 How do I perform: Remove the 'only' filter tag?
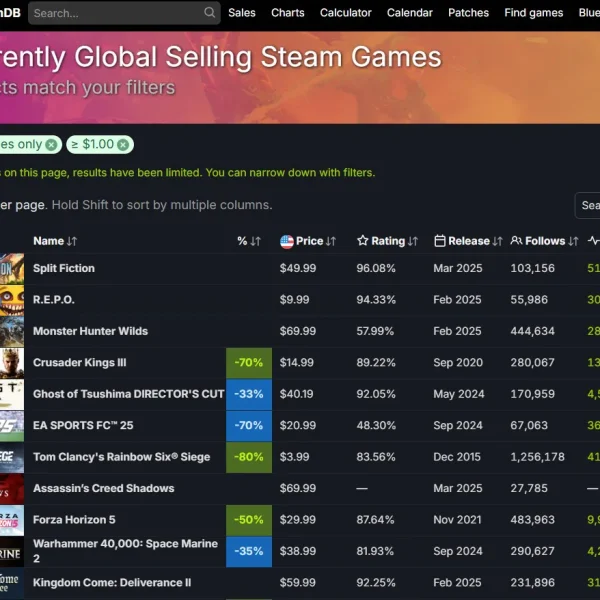point(51,145)
